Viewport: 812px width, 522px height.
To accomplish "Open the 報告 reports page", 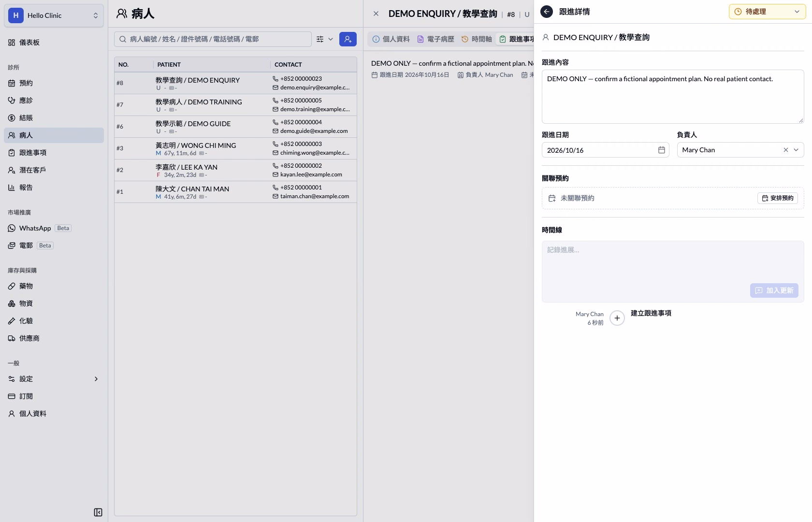I will click(54, 188).
